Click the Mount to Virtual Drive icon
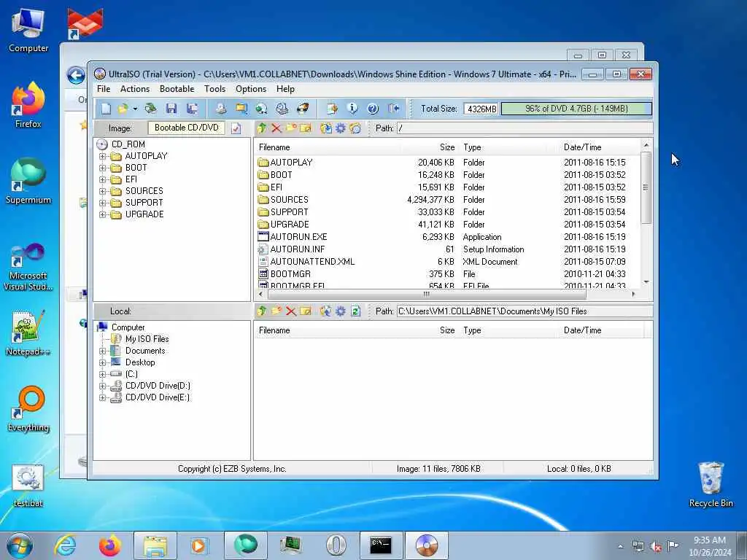This screenshot has width=747, height=560. click(282, 109)
